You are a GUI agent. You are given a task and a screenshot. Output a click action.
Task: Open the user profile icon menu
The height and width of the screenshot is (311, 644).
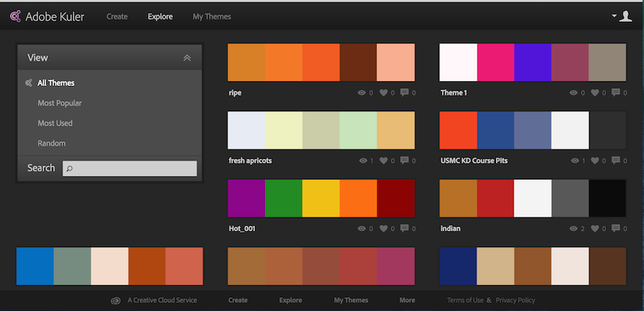pyautogui.click(x=625, y=16)
